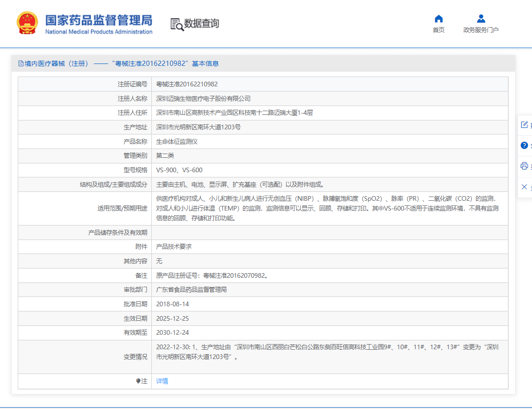Click the 首页 label
The height and width of the screenshot is (409, 532).
pos(439,30)
